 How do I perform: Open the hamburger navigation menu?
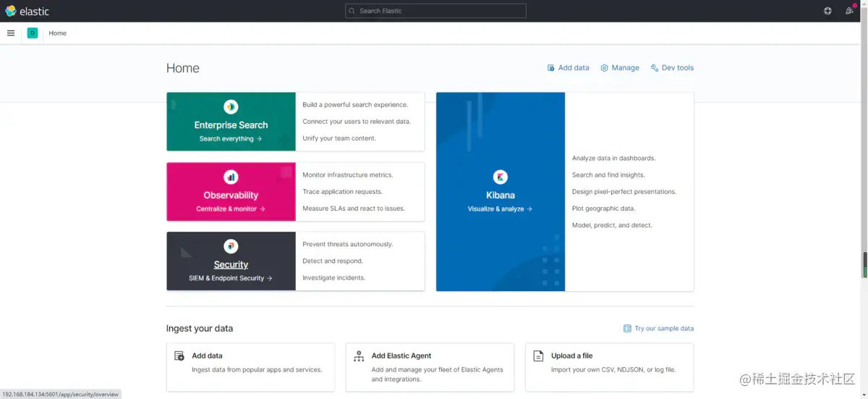click(11, 33)
